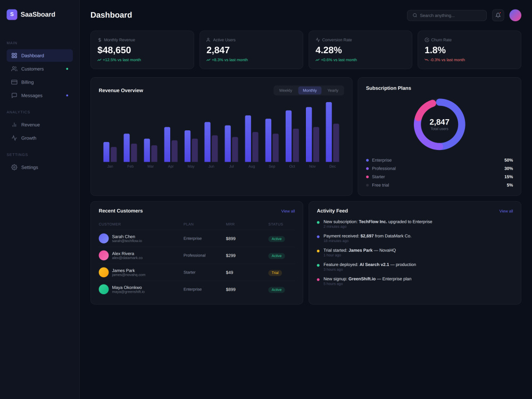Open the Settings menu item
Viewport: 532px width, 399px height.
(x=40, y=167)
